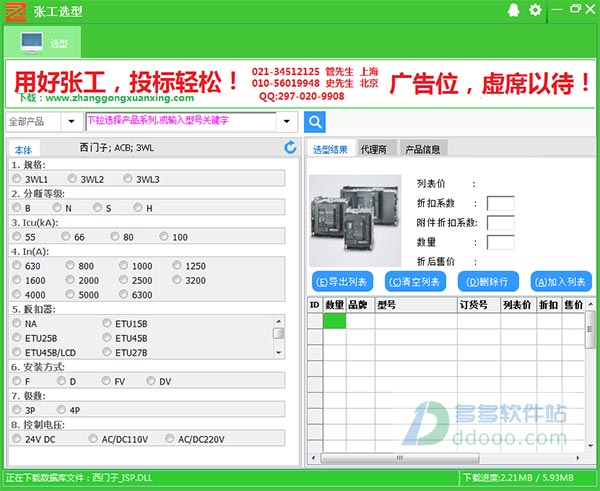600x491 pixels.
Task: Click the 数量 input box
Action: 501,242
